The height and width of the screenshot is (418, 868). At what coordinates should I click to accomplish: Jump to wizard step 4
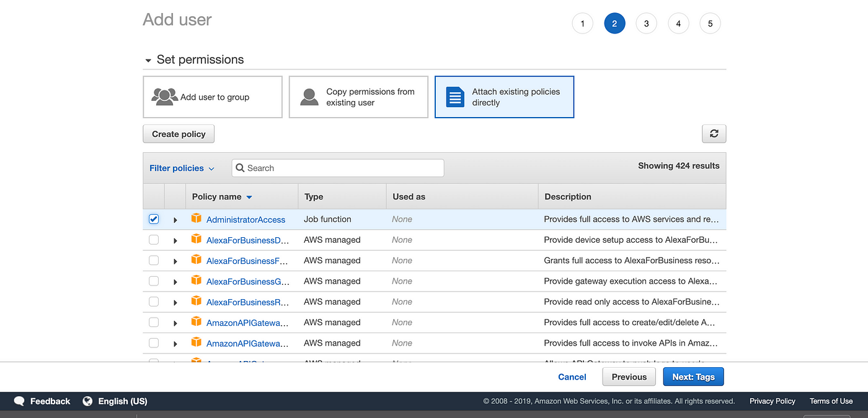678,24
